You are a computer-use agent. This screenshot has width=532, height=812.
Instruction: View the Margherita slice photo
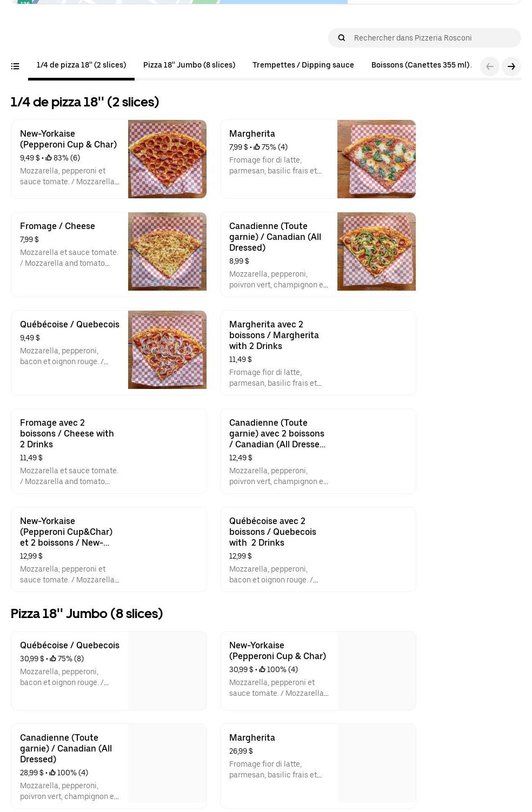pyautogui.click(x=376, y=159)
